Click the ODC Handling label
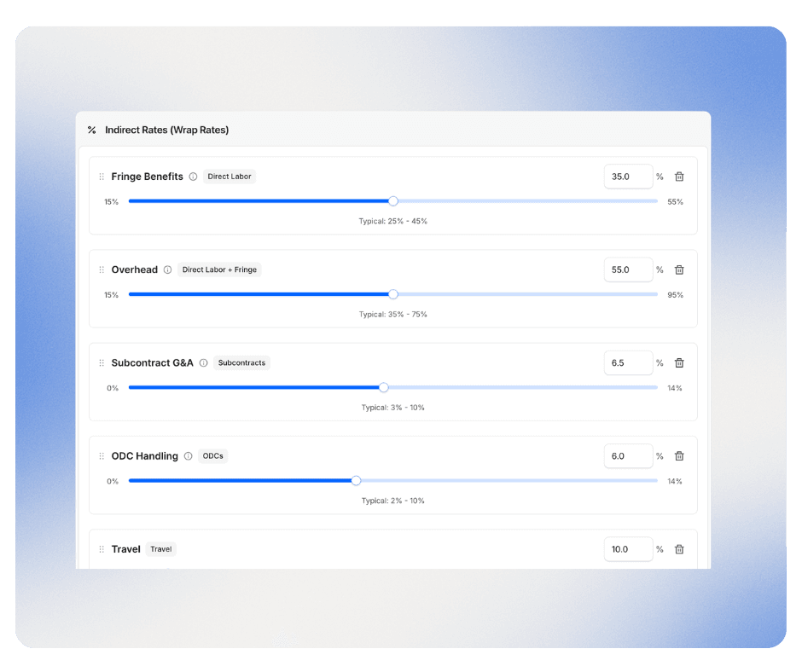Image resolution: width=802 pixels, height=672 pixels. pyautogui.click(x=145, y=455)
